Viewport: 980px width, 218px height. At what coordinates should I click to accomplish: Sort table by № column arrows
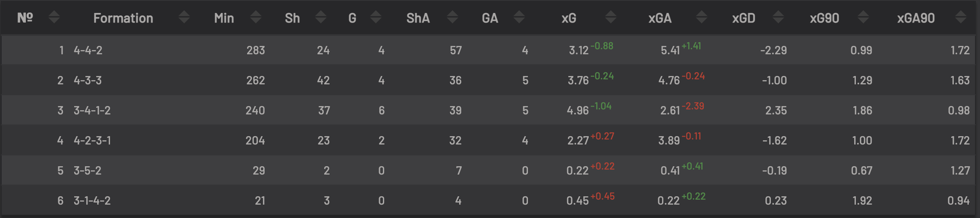[x=54, y=18]
